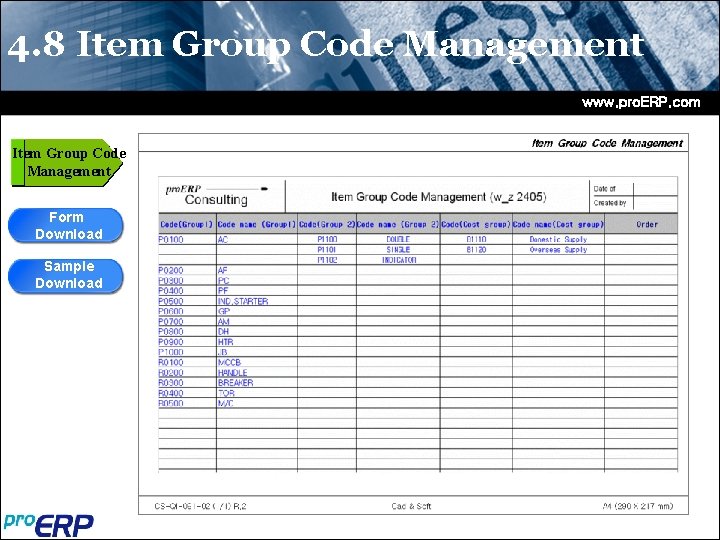Click the Code name (Group1) column header
The height and width of the screenshot is (540, 720).
click(x=257, y=225)
